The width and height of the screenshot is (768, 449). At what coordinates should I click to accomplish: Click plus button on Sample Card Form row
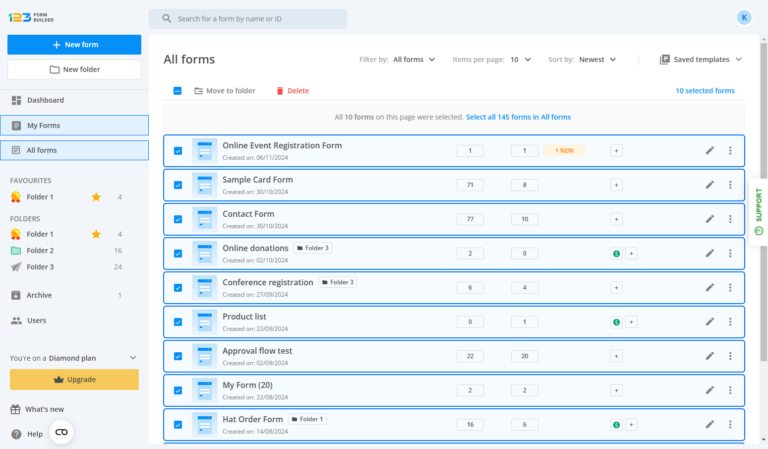[x=616, y=185]
